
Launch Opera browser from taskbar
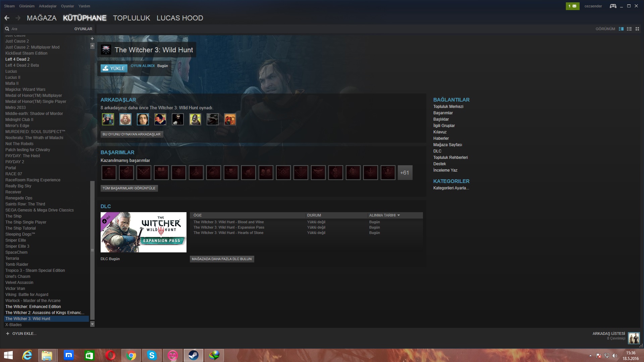coord(110,355)
